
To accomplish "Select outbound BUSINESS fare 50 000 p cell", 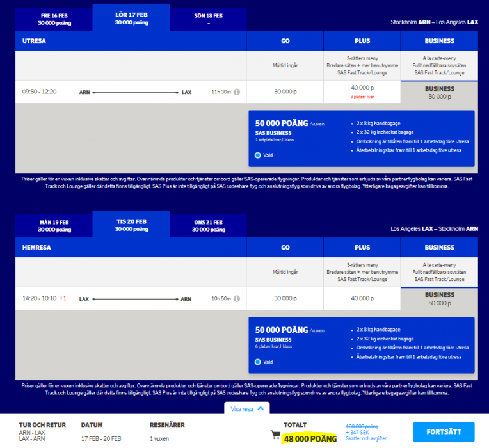I will pyautogui.click(x=439, y=93).
